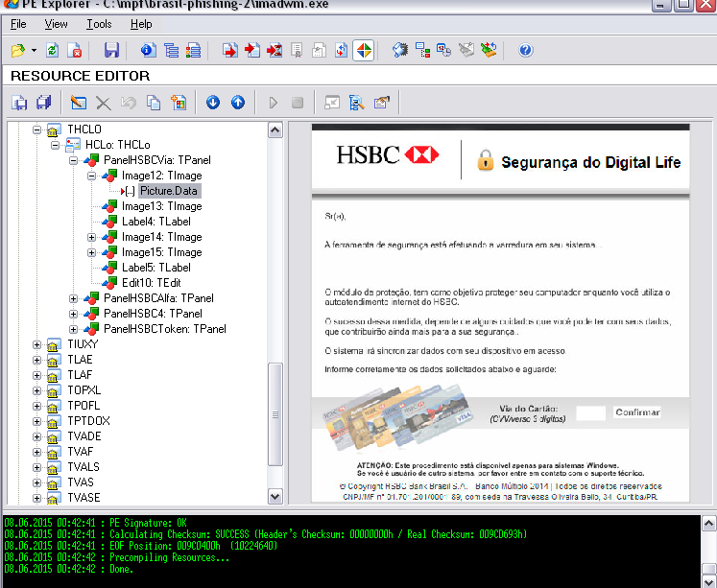This screenshot has height=588, width=717.
Task: Click the Save All Resources double-floppy icon
Action: (x=44, y=103)
